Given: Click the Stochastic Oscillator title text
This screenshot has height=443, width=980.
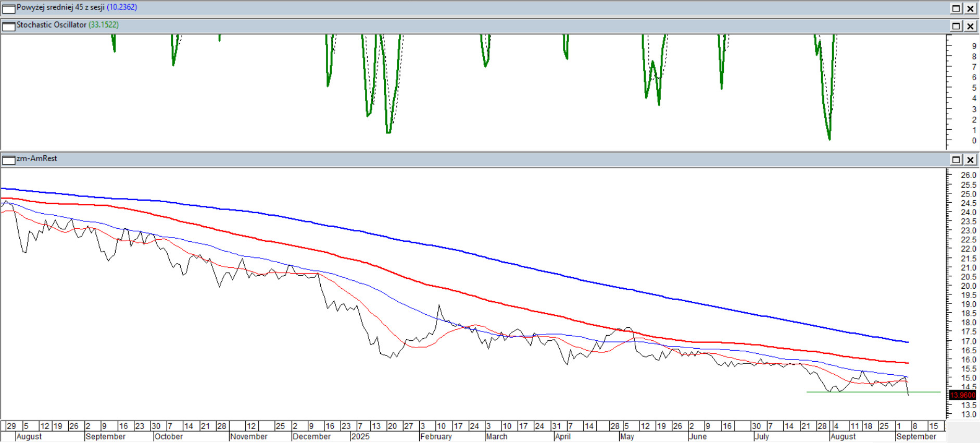Looking at the screenshot, I should pyautogui.click(x=52, y=24).
